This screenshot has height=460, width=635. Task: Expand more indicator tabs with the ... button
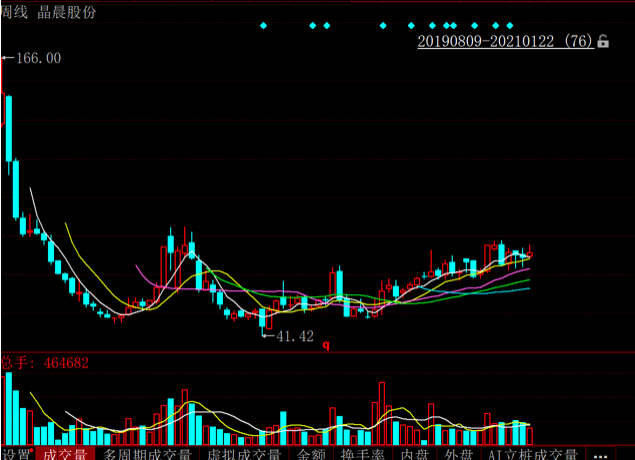click(600, 455)
